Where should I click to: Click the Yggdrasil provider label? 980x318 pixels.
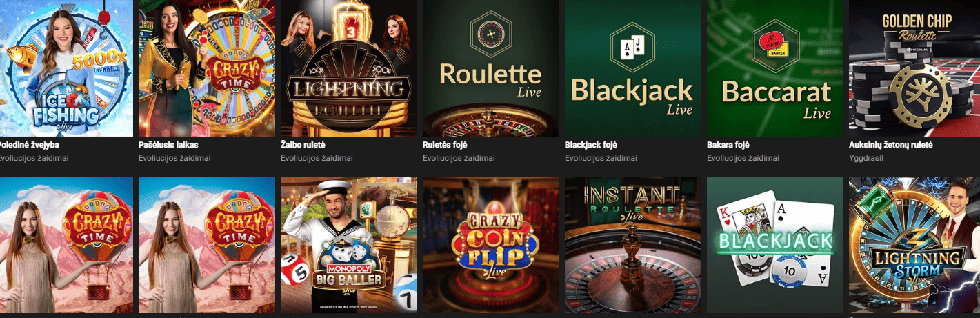click(866, 158)
